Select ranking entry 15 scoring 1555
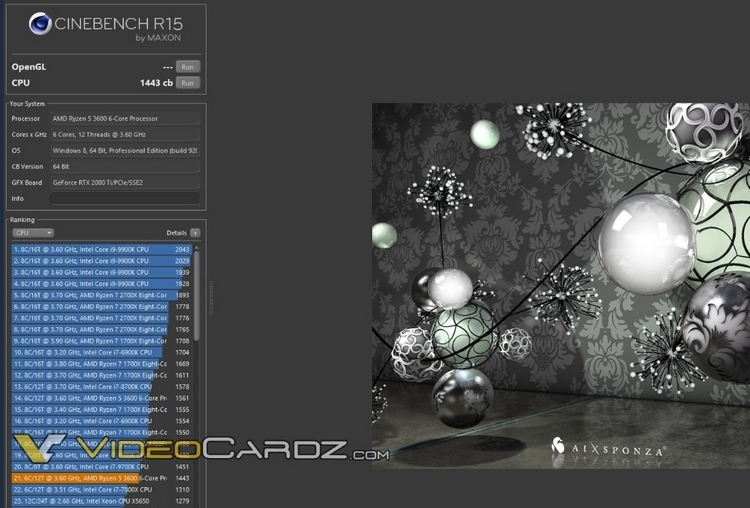 pos(101,409)
